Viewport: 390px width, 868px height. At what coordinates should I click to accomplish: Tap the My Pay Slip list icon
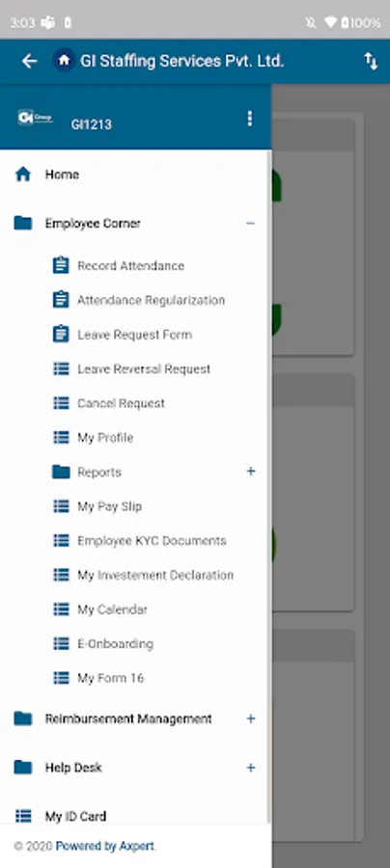point(61,506)
